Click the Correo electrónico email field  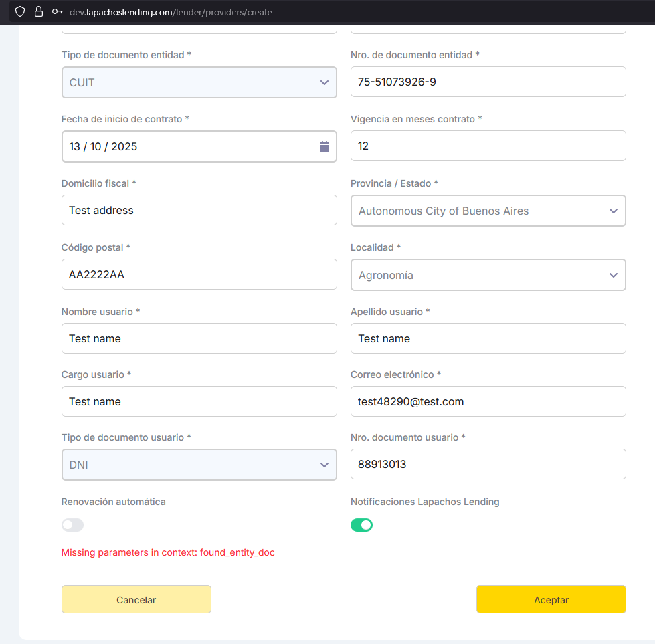(488, 401)
